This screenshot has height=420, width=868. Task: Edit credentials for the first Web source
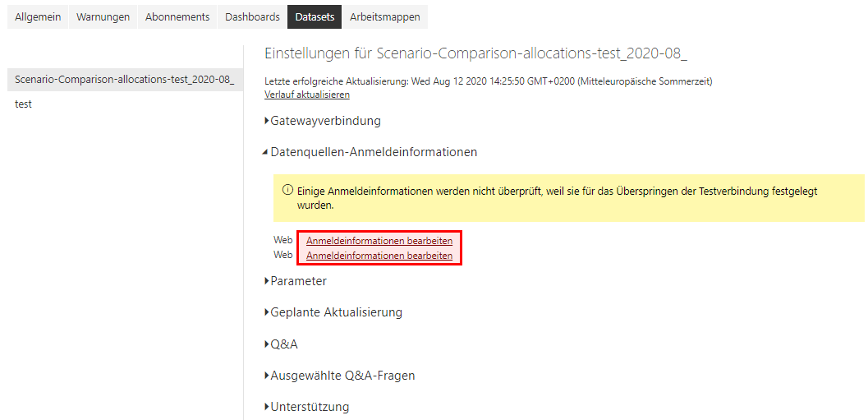tap(379, 241)
